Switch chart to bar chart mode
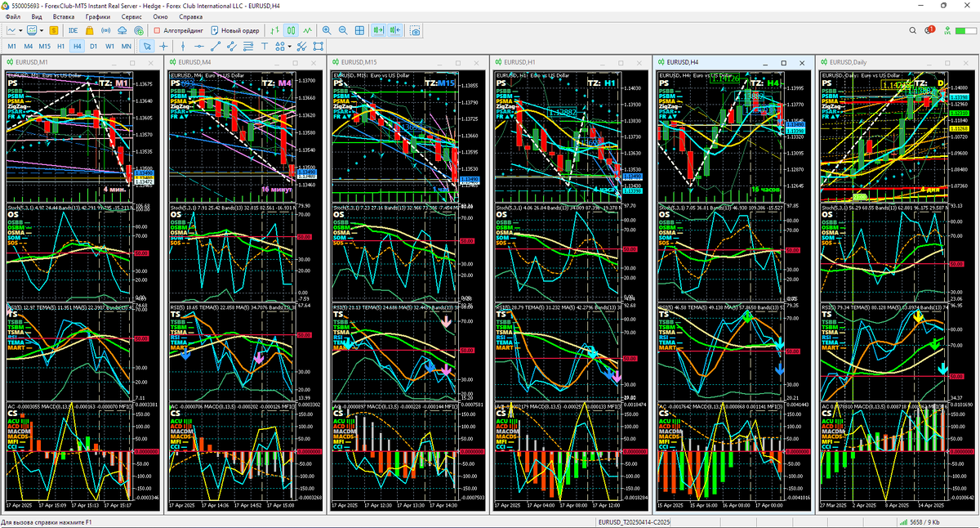This screenshot has height=528, width=980. click(275, 30)
